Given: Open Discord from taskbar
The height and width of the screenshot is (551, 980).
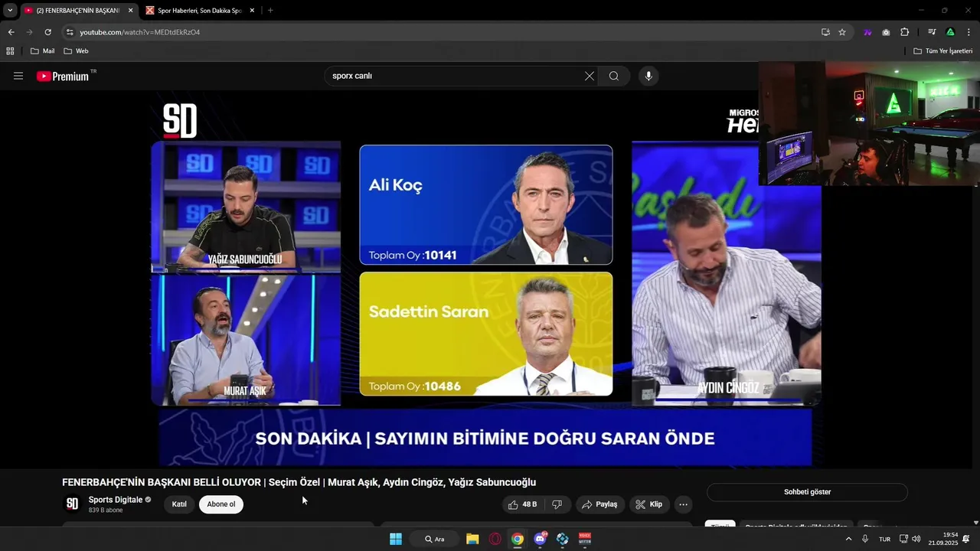Looking at the screenshot, I should point(540,539).
